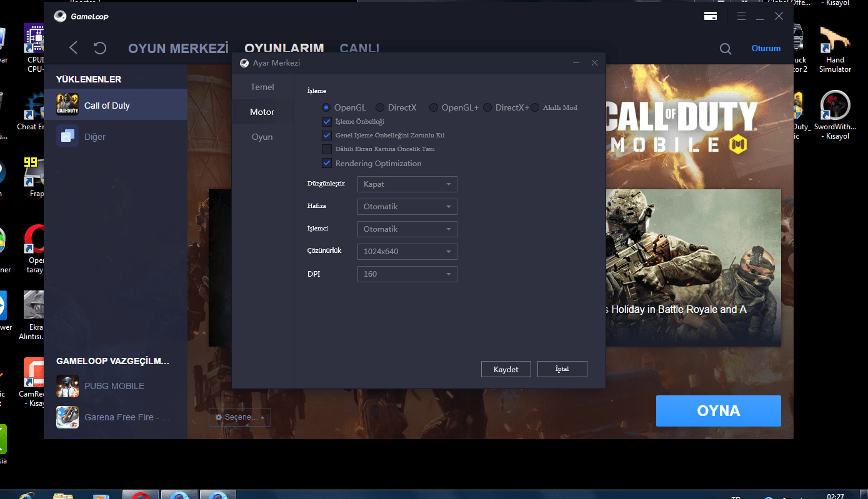Toggle the Rendering Optimization checkbox
The image size is (868, 499).
click(326, 163)
